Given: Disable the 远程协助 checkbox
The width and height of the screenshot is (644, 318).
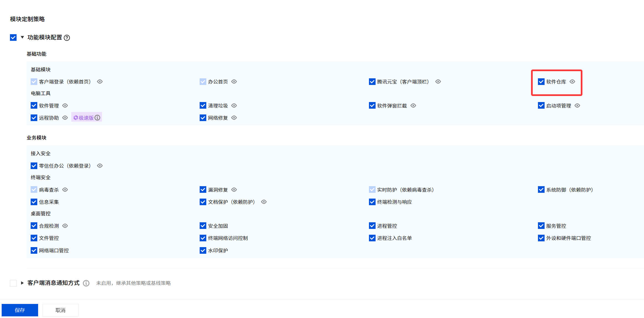Looking at the screenshot, I should [34, 118].
